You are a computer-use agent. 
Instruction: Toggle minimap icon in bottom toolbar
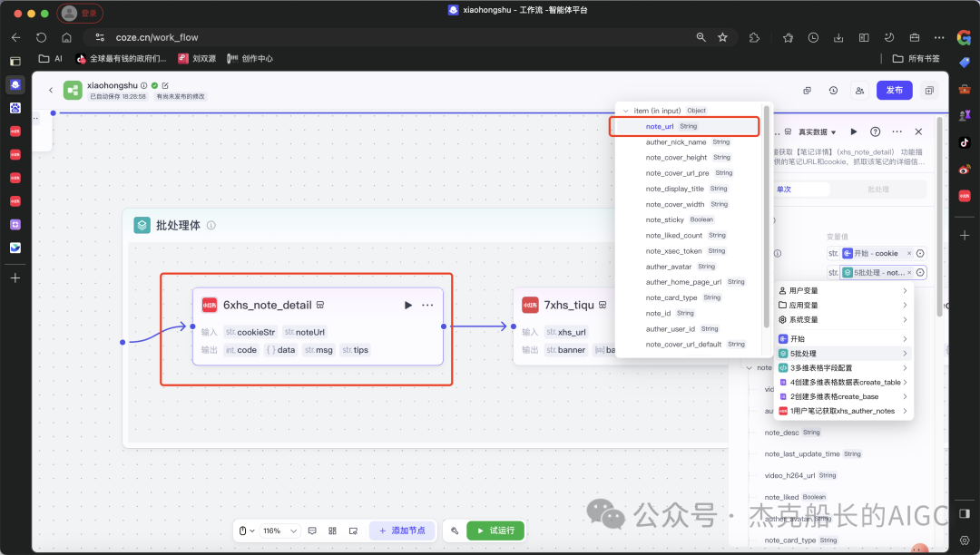[x=353, y=531]
